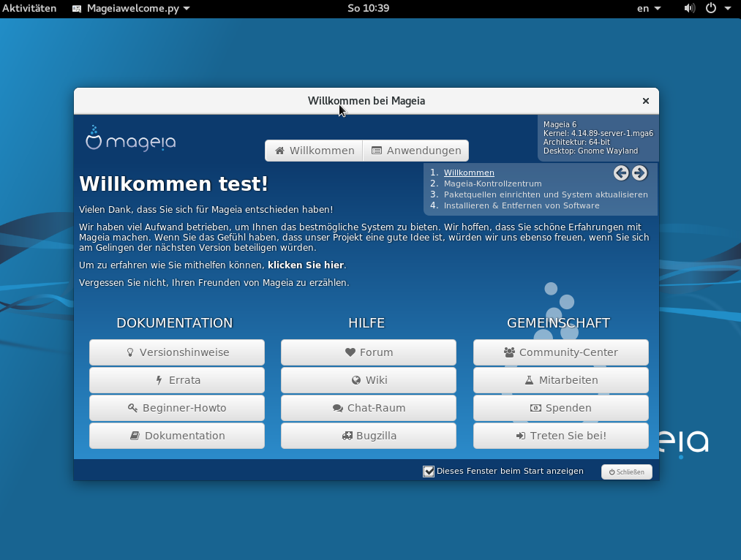Open the Spenden donation button
Screen dimensions: 741x560
coord(560,408)
